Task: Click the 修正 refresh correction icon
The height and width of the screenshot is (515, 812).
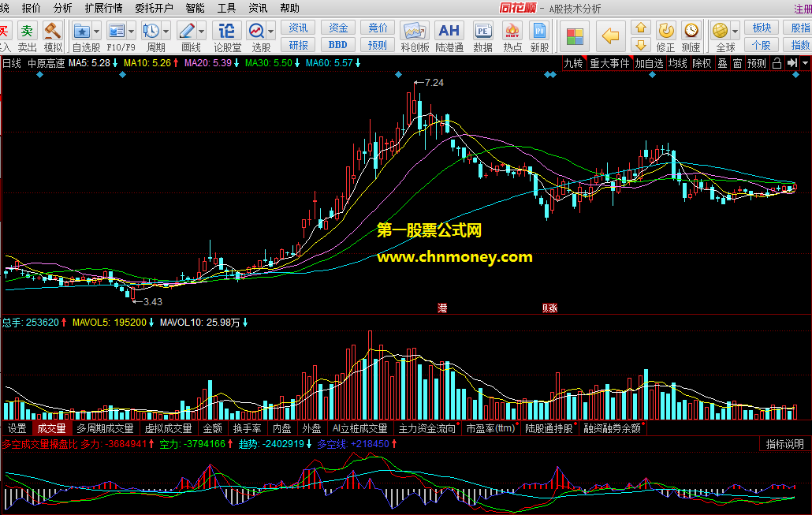Action: (665, 31)
